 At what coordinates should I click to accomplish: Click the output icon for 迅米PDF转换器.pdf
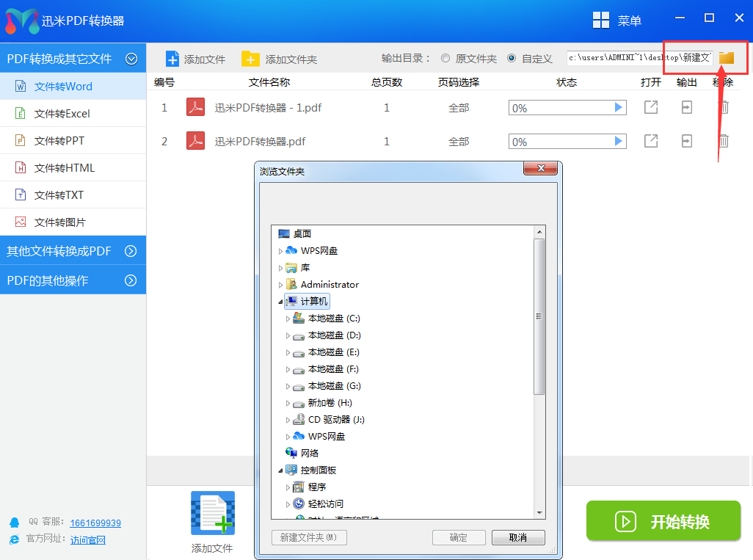click(x=686, y=141)
